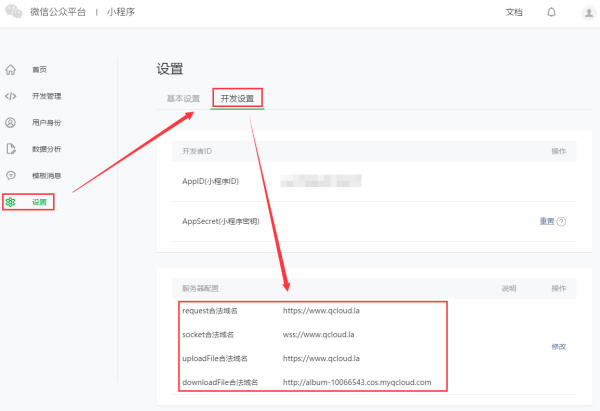600x411 pixels.
Task: Open the notification bell
Action: pos(551,12)
